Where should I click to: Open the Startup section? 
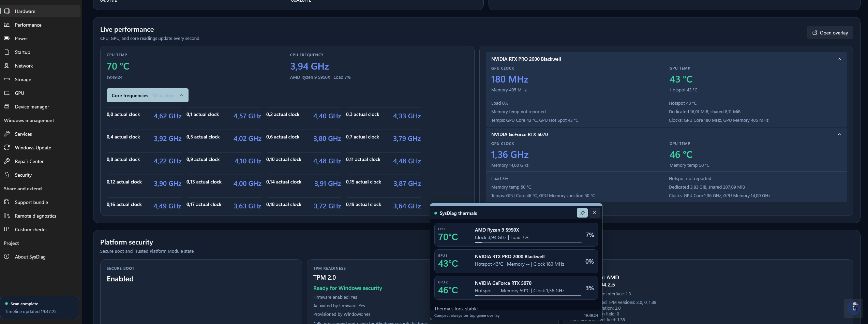[x=41, y=52]
